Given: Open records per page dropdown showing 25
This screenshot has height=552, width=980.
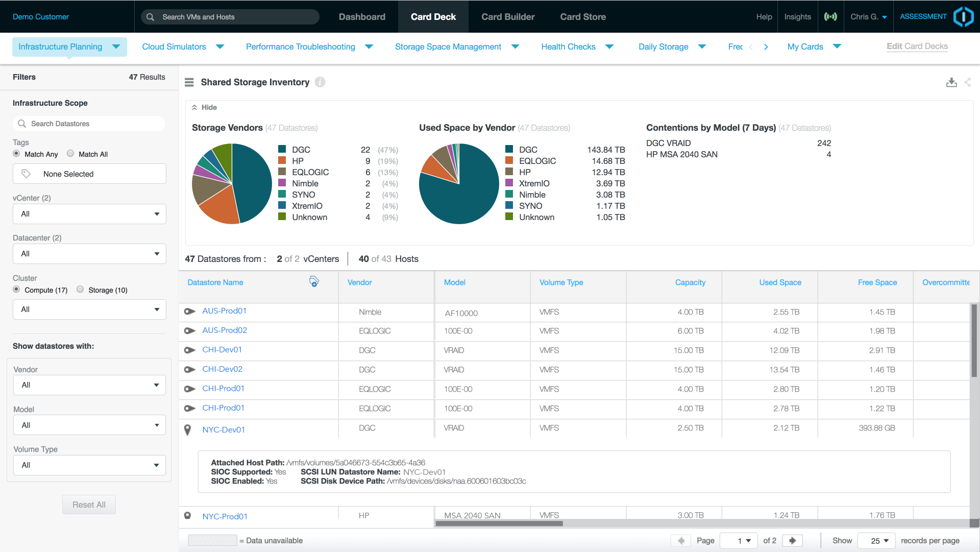Looking at the screenshot, I should tap(876, 540).
